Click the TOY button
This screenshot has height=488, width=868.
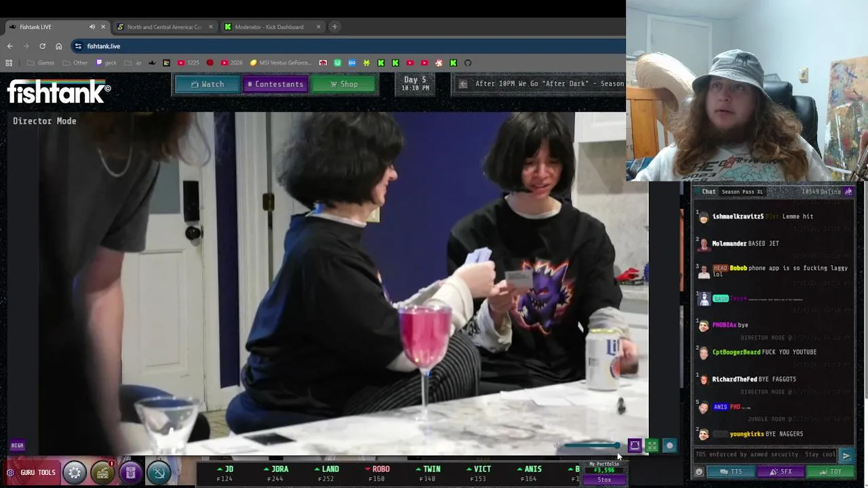coord(830,472)
